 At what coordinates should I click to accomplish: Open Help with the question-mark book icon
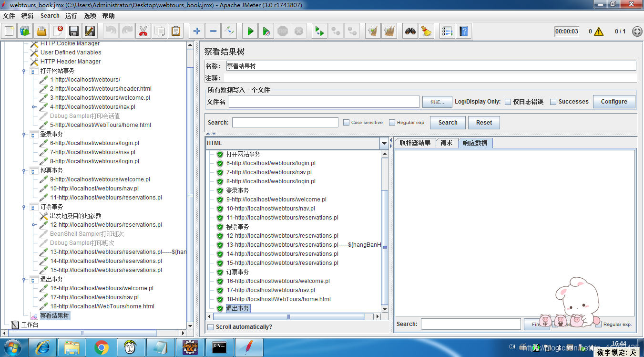pyautogui.click(x=463, y=31)
